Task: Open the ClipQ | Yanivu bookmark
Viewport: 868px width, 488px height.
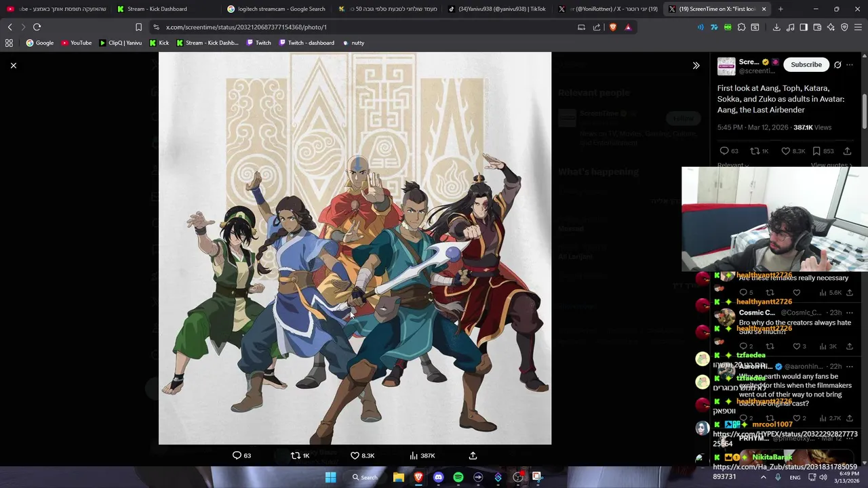Action: pyautogui.click(x=120, y=43)
